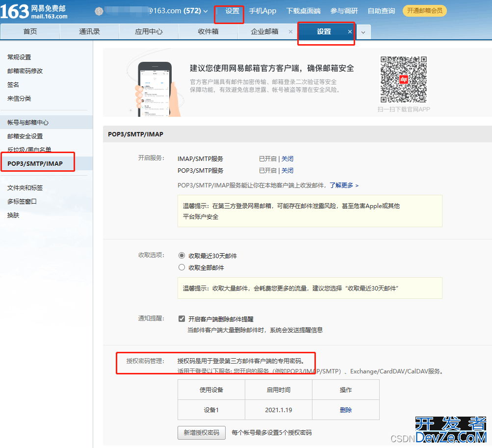The height and width of the screenshot is (448, 492).
Task: Switch to 通讯录 tab
Action: tap(89, 31)
